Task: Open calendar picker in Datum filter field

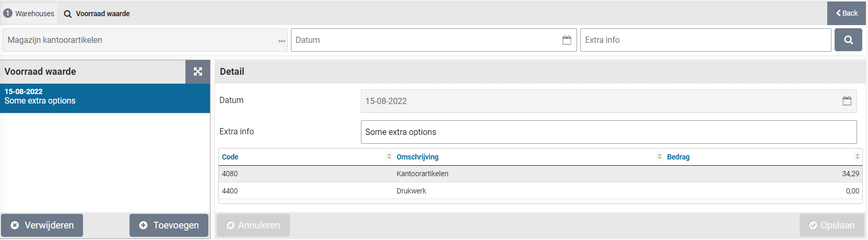Action: (x=567, y=40)
